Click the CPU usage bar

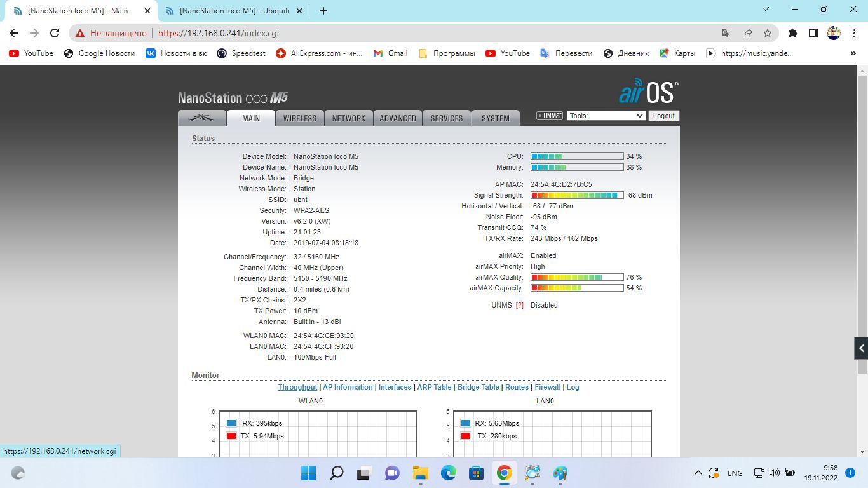[577, 156]
